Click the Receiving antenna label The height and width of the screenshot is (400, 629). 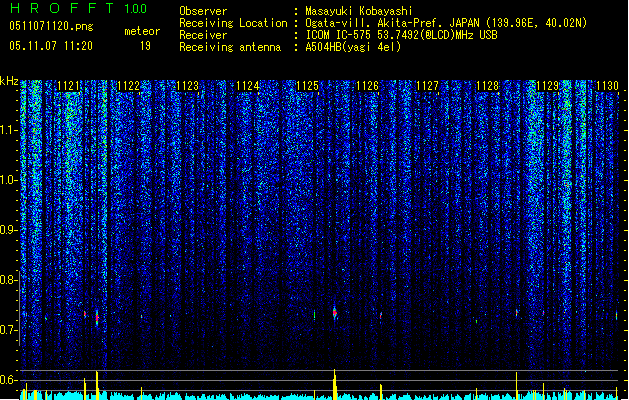click(230, 47)
